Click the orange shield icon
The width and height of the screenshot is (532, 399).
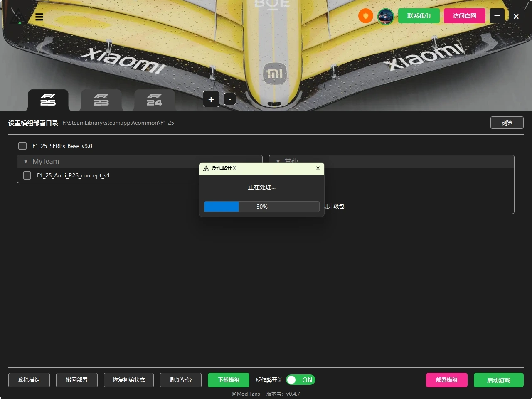click(365, 16)
